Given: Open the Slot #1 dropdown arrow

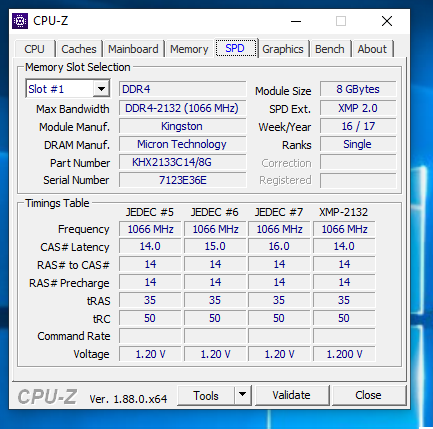Looking at the screenshot, I should pos(101,89).
